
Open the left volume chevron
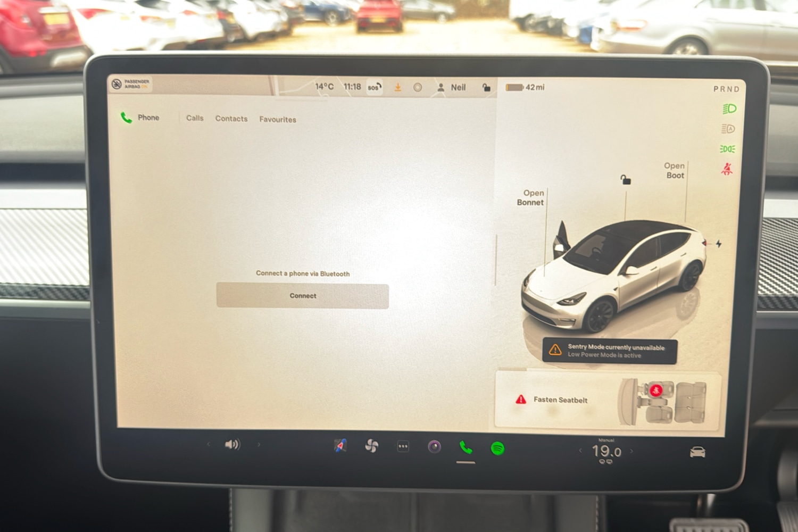pos(208,443)
